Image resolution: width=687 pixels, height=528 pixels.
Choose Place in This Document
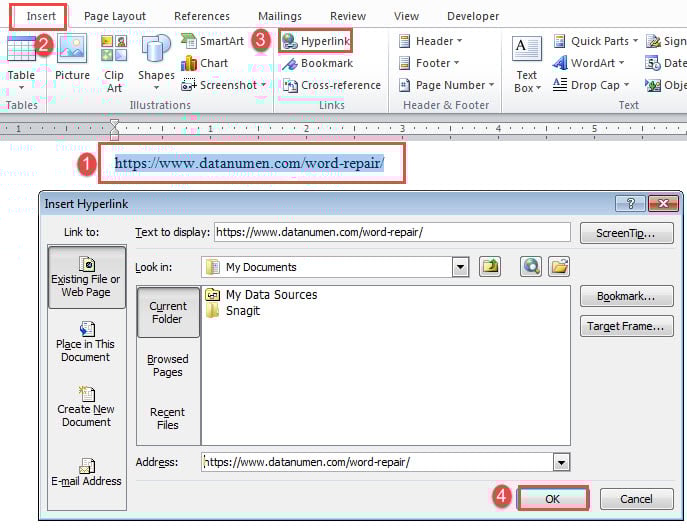coord(86,342)
